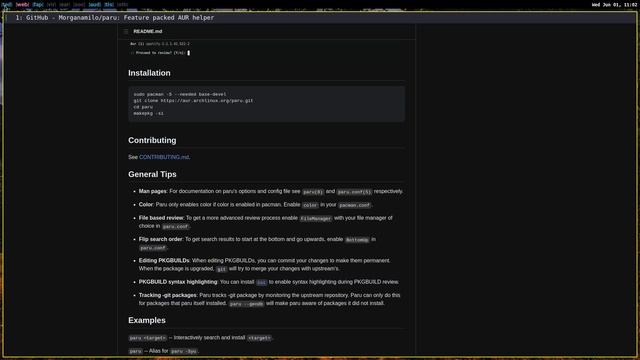Click the git clone aur.archlinux.org/paru.git line
Image resolution: width=640 pixels, height=360 pixels.
click(x=193, y=100)
